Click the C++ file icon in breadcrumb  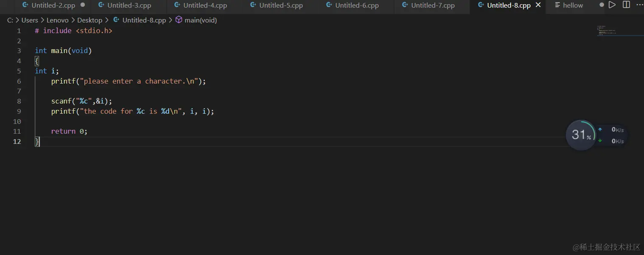click(116, 20)
